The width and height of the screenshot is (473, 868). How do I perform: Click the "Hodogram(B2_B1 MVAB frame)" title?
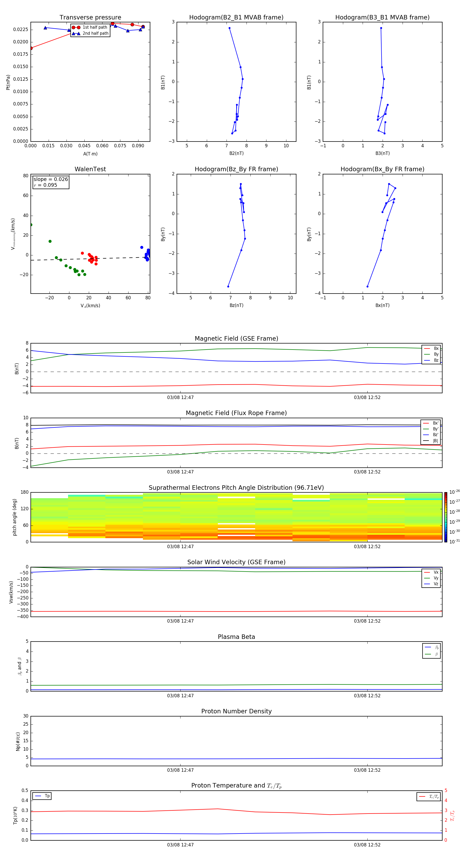pyautogui.click(x=236, y=18)
